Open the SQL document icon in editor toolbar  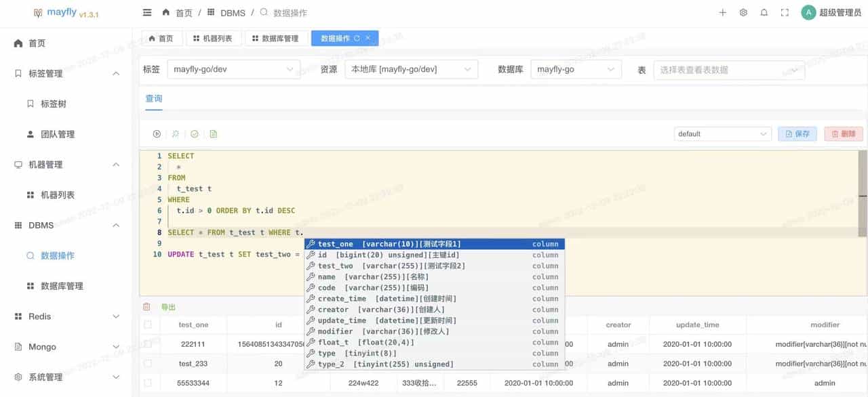point(213,133)
